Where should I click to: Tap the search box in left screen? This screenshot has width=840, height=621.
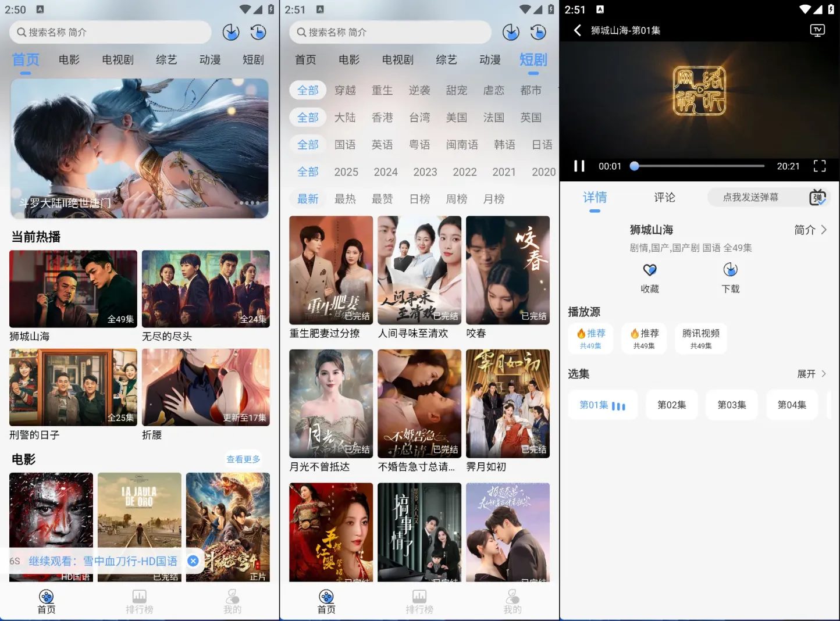(x=111, y=32)
